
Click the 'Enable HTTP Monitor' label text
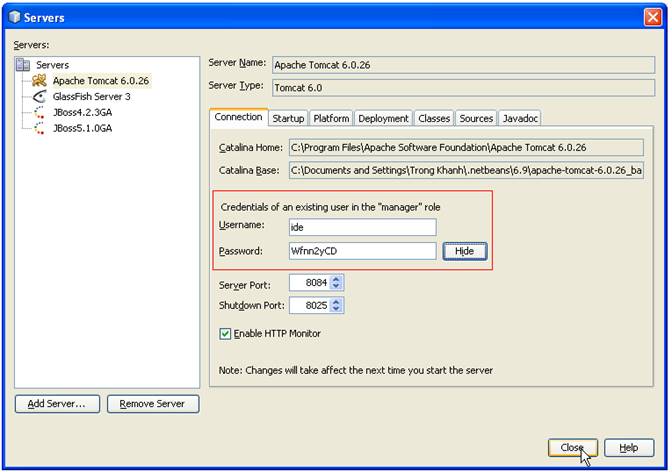(277, 334)
